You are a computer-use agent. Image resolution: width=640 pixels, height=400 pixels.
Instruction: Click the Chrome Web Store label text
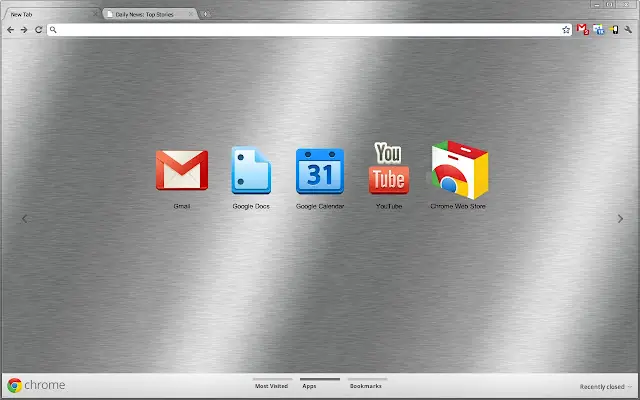point(458,206)
